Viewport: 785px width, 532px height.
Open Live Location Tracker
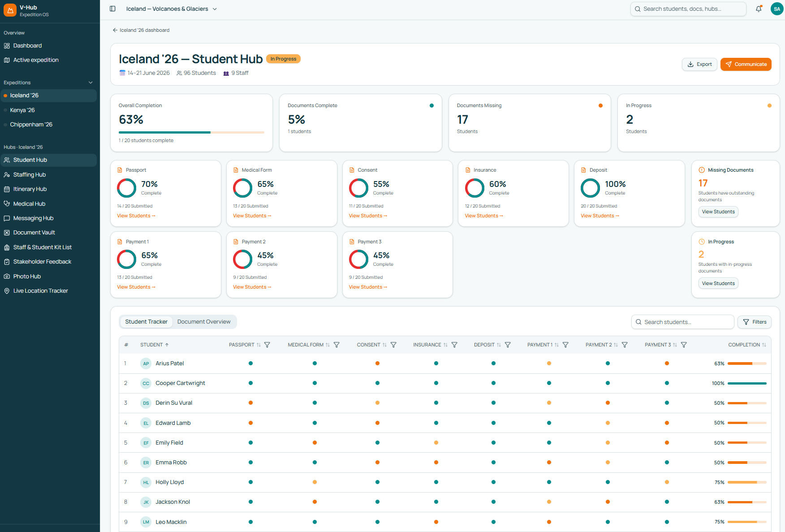coord(48,291)
